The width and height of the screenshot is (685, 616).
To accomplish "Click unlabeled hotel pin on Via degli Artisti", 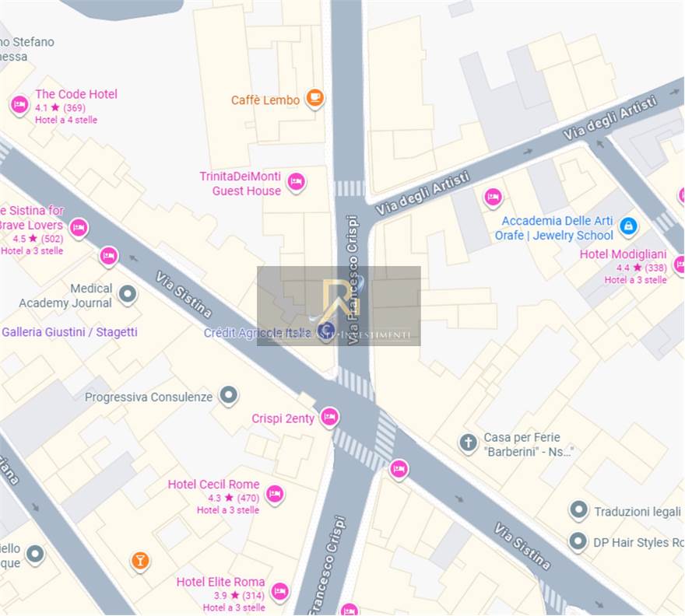I will [493, 198].
